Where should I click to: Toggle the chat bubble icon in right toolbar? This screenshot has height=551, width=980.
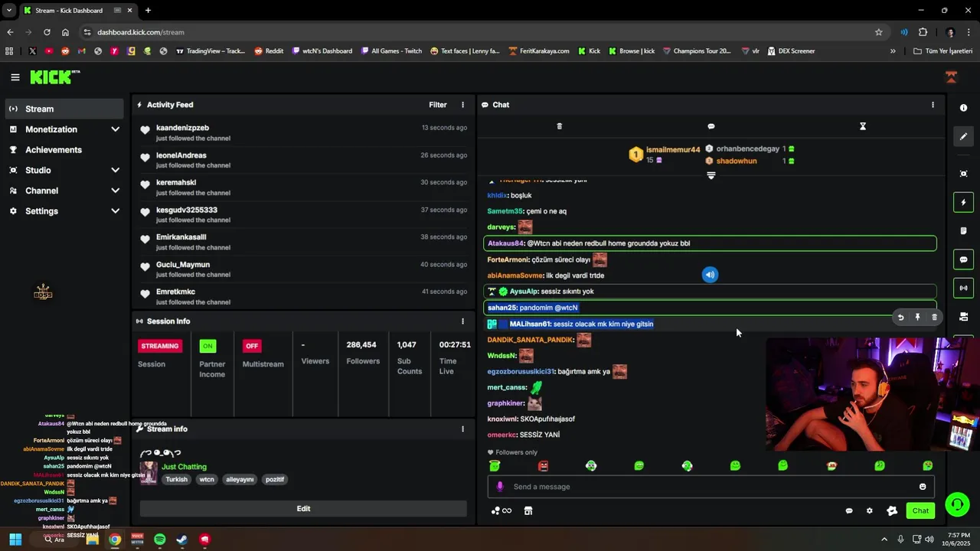pyautogui.click(x=963, y=259)
